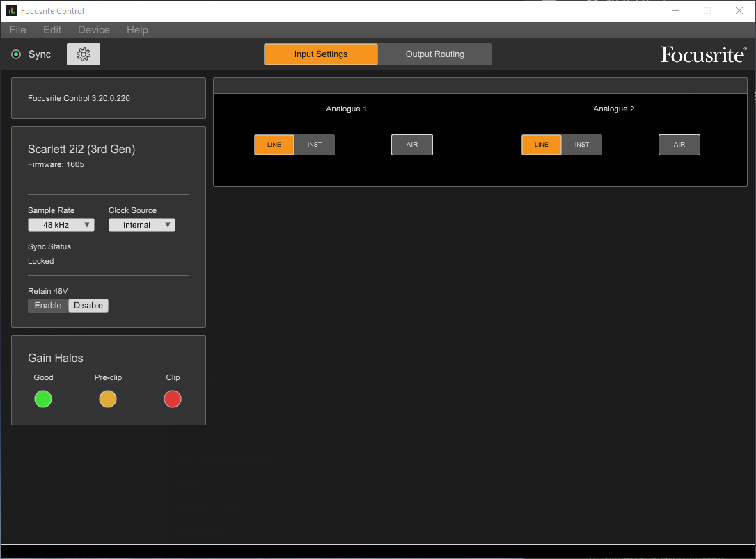Disable Retain 48V
Image resolution: width=756 pixels, height=559 pixels.
tap(88, 306)
